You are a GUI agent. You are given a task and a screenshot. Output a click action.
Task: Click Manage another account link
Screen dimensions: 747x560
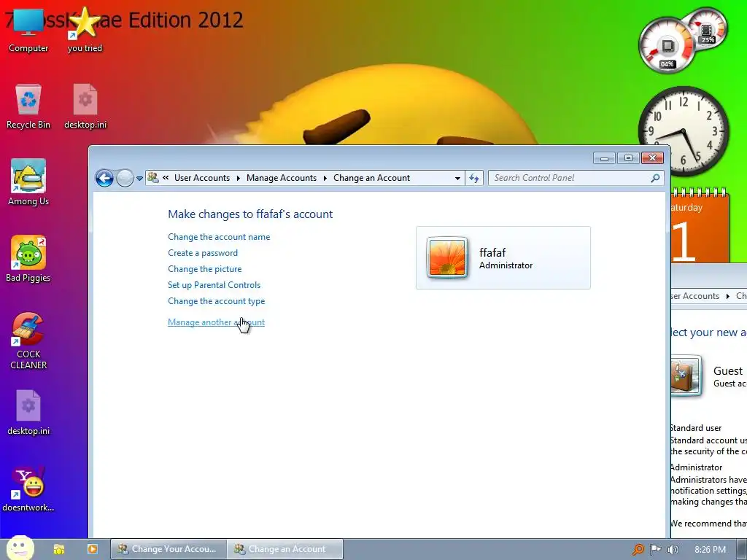pyautogui.click(x=216, y=322)
